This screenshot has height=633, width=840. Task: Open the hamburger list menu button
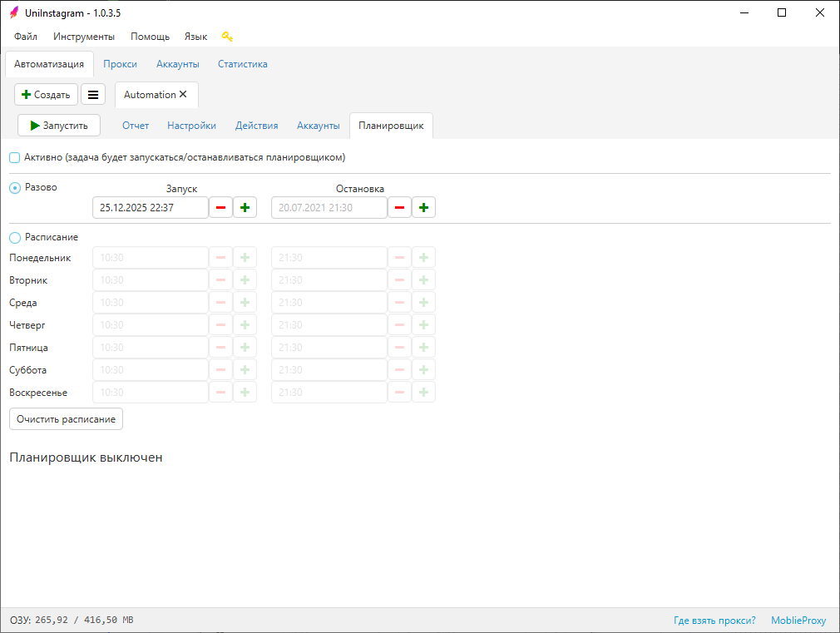(93, 95)
